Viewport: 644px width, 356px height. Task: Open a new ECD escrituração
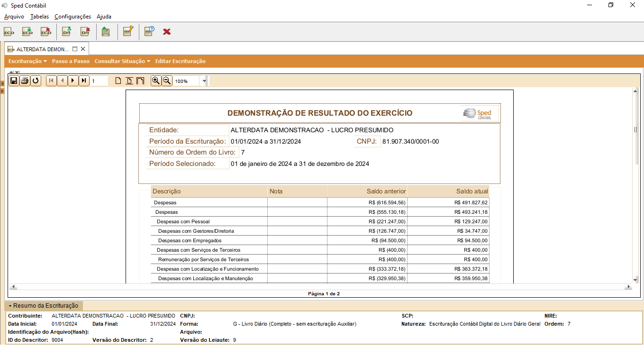9,31
